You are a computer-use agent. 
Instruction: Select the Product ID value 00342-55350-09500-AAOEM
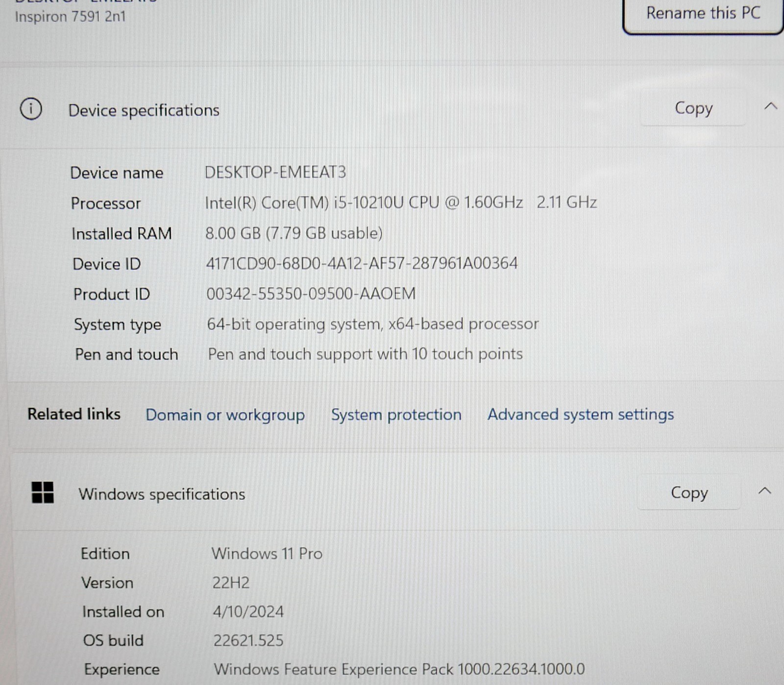pyautogui.click(x=311, y=294)
